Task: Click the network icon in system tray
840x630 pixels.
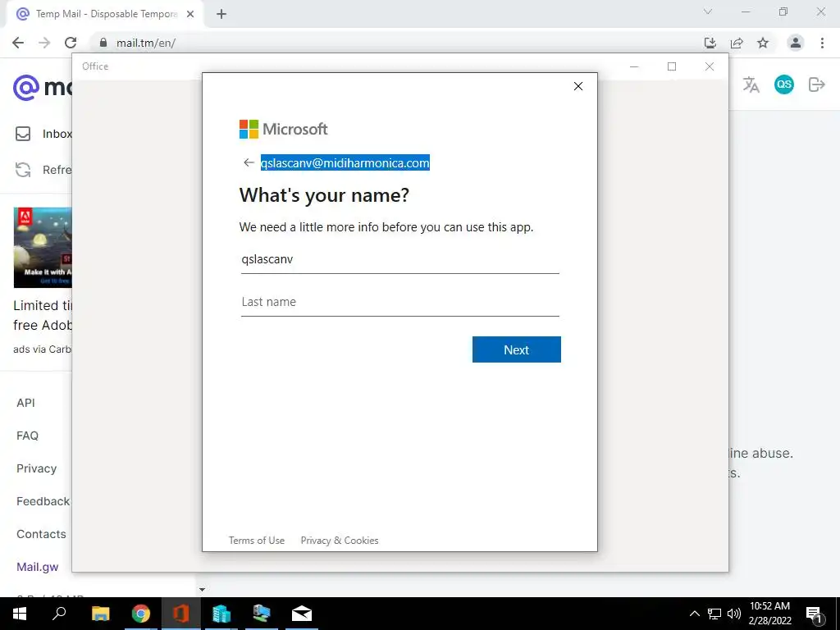Action: (714, 614)
